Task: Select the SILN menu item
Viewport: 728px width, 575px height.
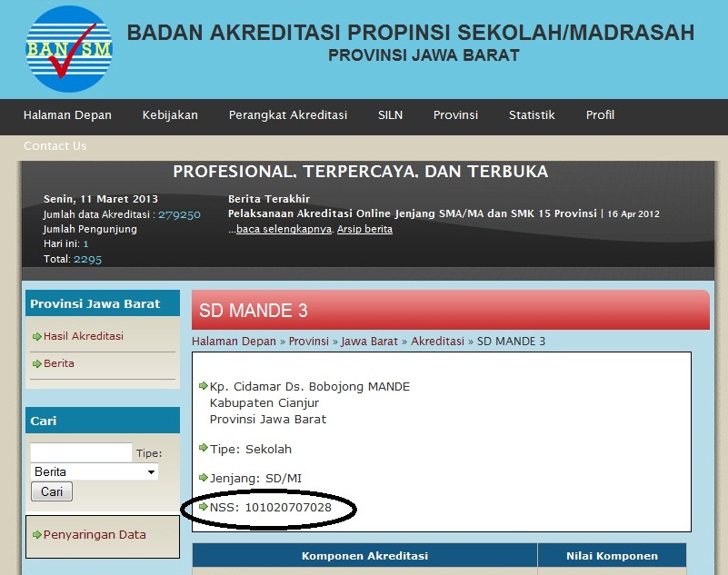Action: click(x=390, y=115)
